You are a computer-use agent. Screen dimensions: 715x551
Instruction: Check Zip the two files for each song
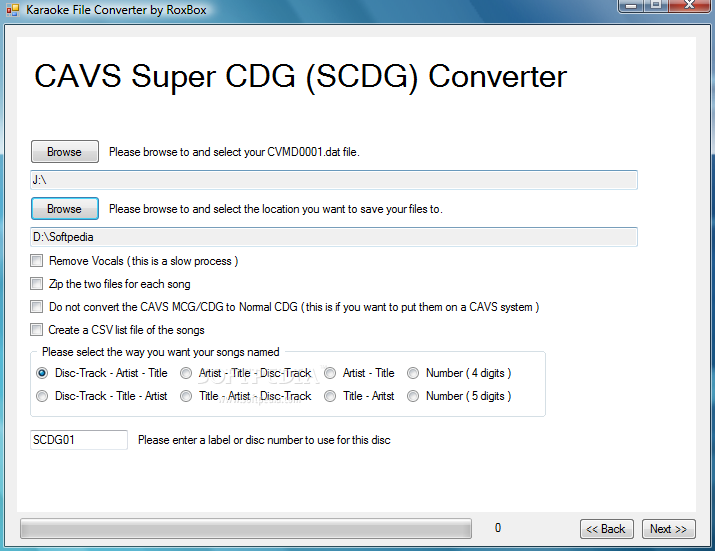tap(36, 284)
